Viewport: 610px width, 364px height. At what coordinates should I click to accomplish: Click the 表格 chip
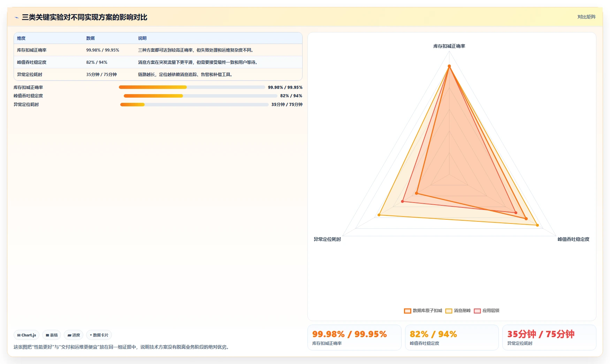coord(52,335)
